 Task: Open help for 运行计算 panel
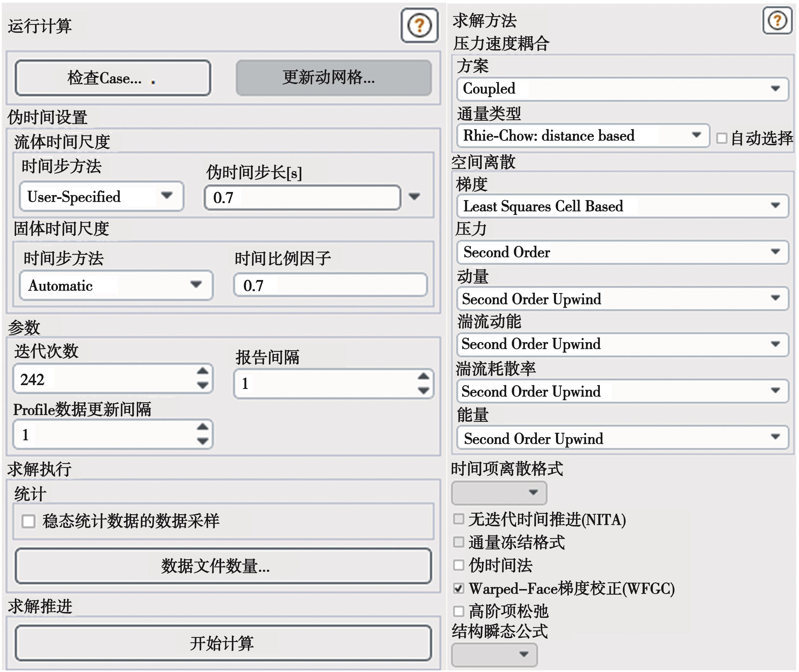coord(419,25)
